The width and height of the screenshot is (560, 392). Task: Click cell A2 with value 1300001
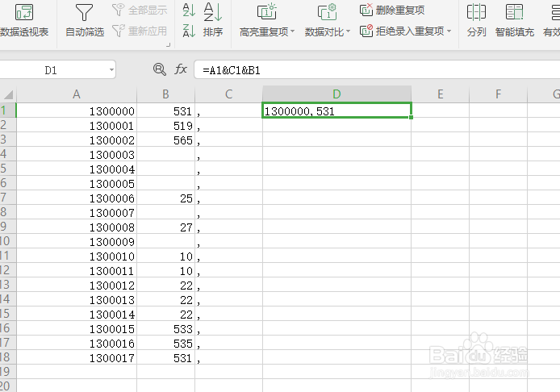(77, 125)
